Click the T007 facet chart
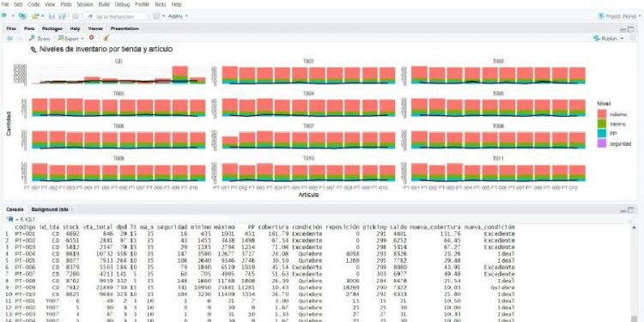644x322 pixels. click(x=308, y=140)
